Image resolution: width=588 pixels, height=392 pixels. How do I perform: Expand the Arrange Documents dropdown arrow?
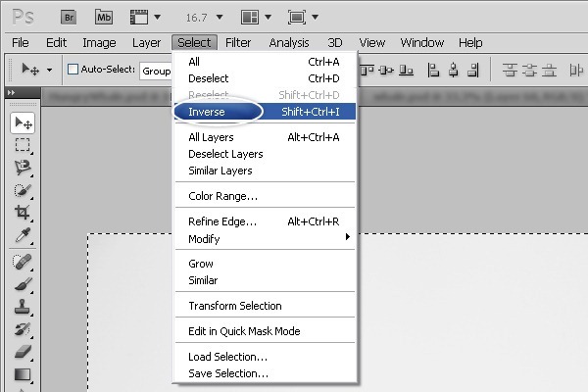(x=268, y=18)
